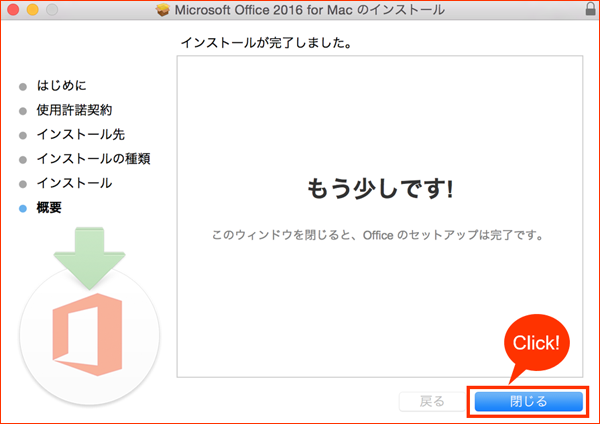Select the インストールの種類 step
Image resolution: width=600 pixels, height=424 pixels.
click(x=93, y=159)
